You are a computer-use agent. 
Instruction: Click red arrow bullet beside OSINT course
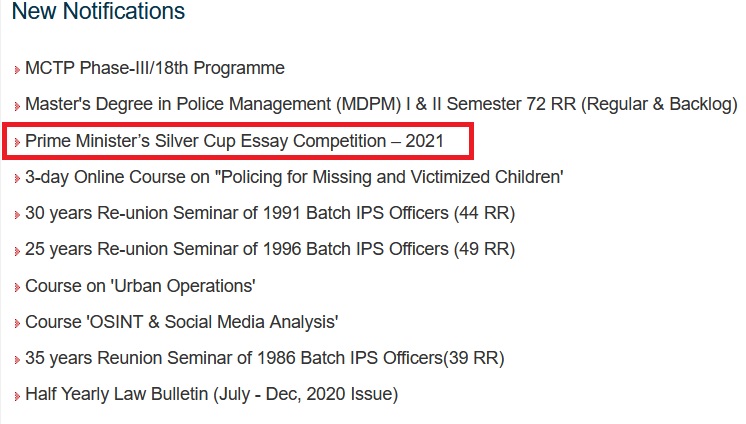pyautogui.click(x=17, y=324)
